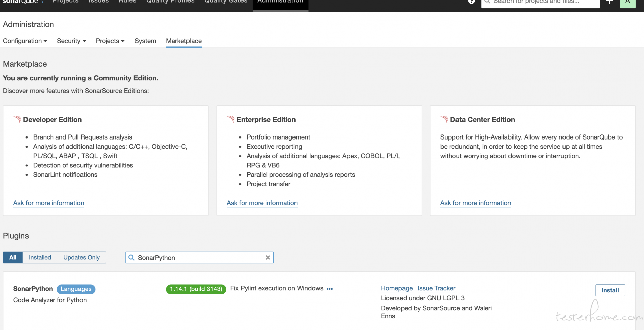Screen dimensions: 644x330
Task: Clear the SonarPython search with the X
Action: pyautogui.click(x=268, y=258)
